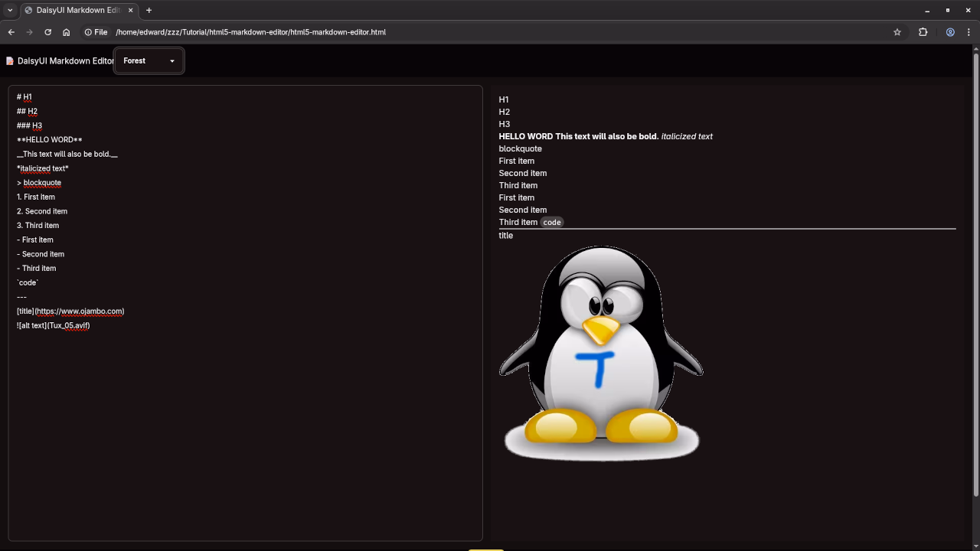Click '![alt text](Tux_05.avif)' editor line
Viewport: 980px width, 551px height.
pyautogui.click(x=53, y=325)
